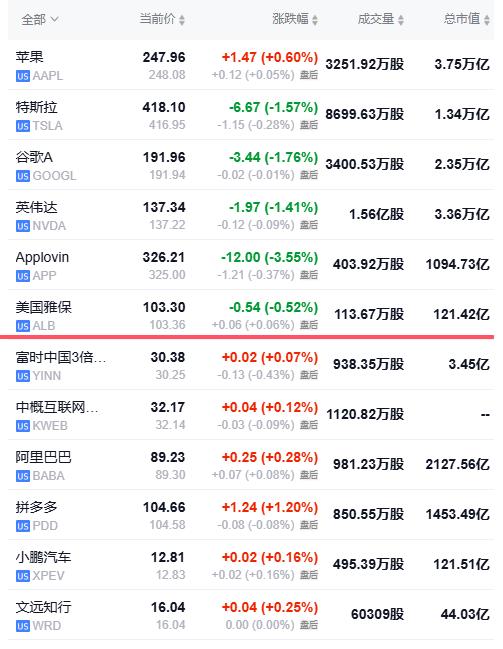Select the 中概互联网 KWEB entry
This screenshot has height=649, width=503.
point(251,415)
